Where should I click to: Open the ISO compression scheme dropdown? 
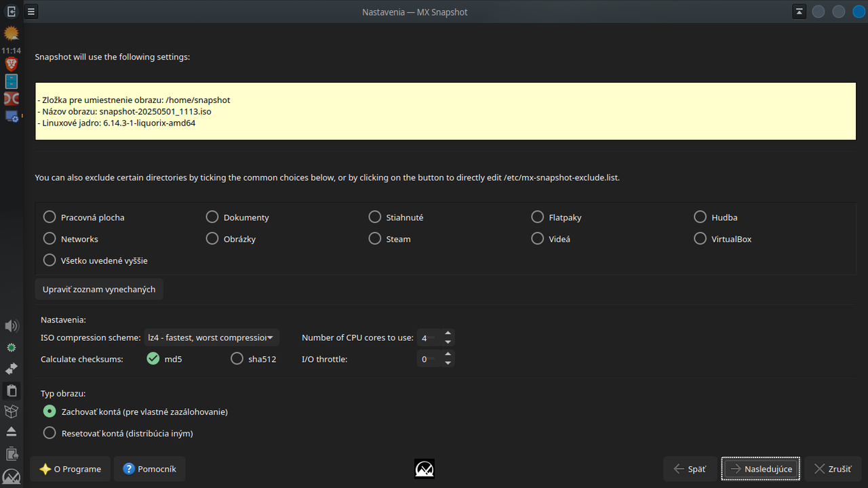(212, 338)
